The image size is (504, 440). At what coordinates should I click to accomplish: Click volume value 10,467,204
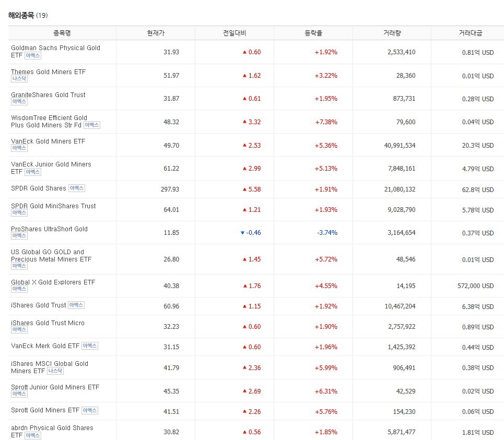coord(400,306)
